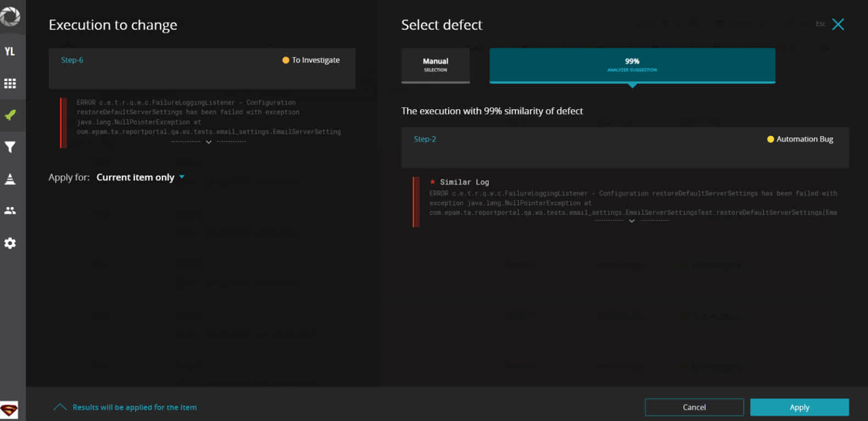
Task: Open the Step-6 item link
Action: tap(72, 60)
